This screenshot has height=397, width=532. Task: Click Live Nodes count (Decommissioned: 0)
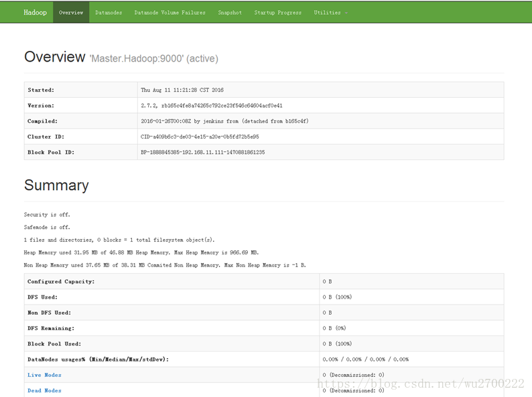point(353,375)
